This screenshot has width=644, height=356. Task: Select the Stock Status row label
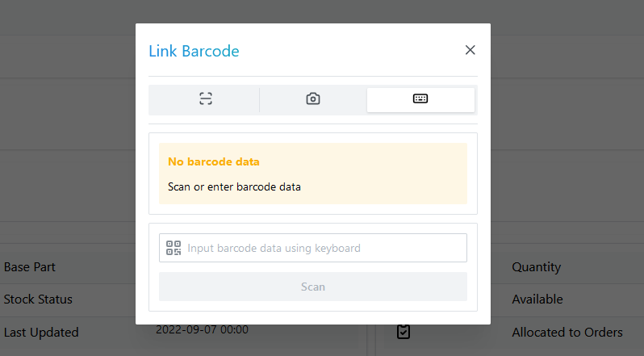(x=38, y=299)
